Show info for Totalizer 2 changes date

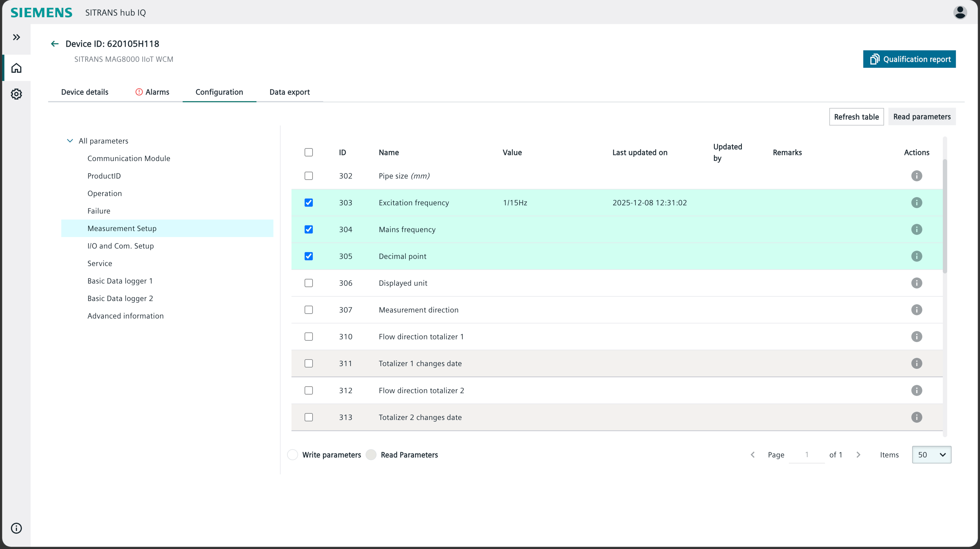[916, 417]
